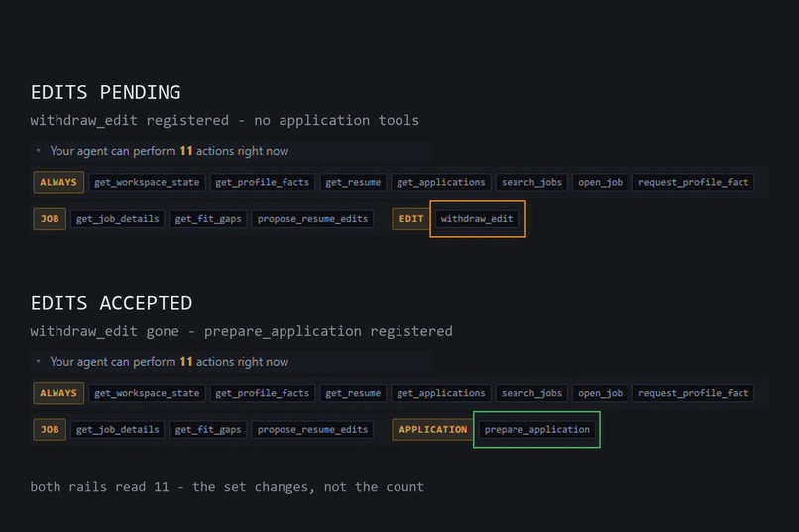Click search_jobs chip in Edits Accepted
The width and height of the screenshot is (799, 532).
pyautogui.click(x=531, y=393)
